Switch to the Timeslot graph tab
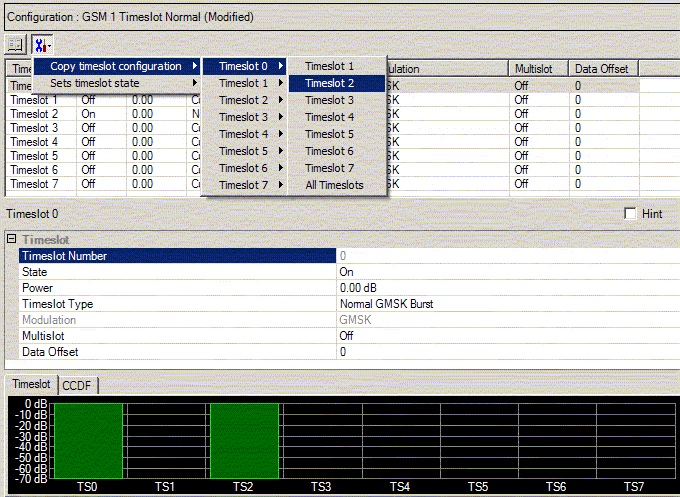The width and height of the screenshot is (680, 497). [x=31, y=384]
